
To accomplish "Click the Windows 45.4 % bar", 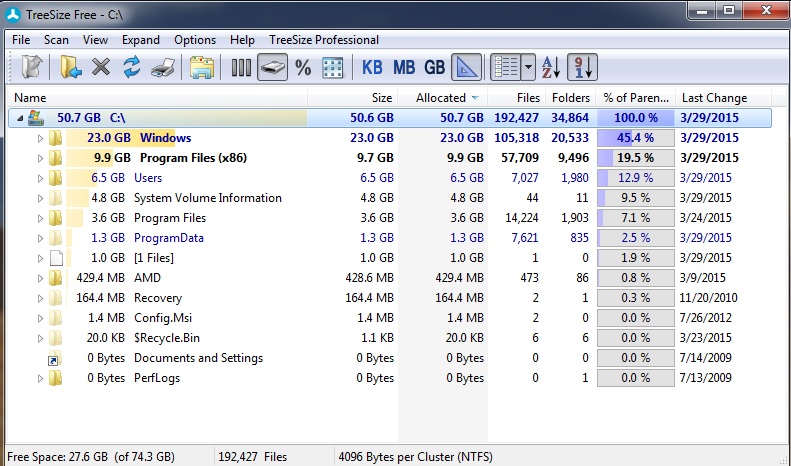I will click(x=635, y=138).
